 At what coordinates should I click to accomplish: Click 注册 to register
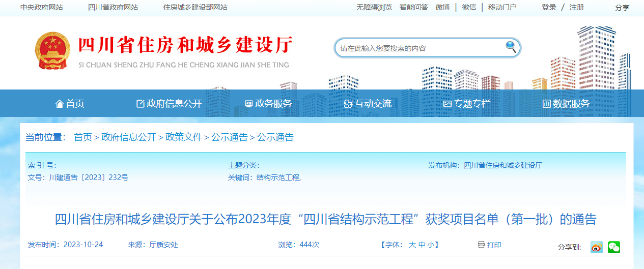(x=577, y=7)
